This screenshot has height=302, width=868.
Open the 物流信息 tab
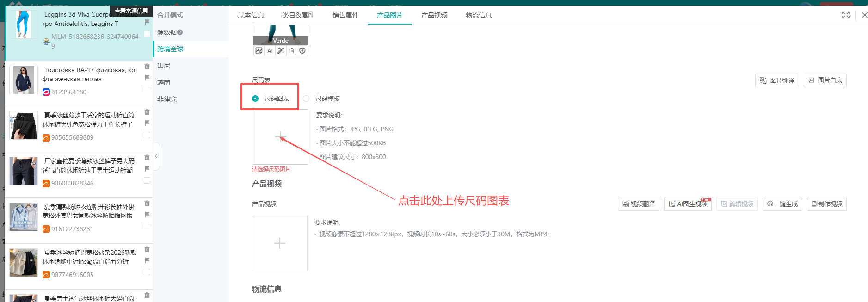tap(479, 15)
